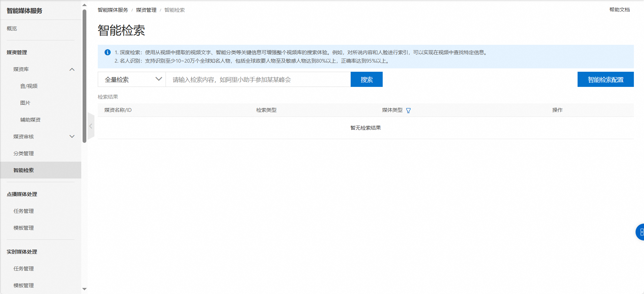Viewport: 644px width, 294px height.
Task: Click the 检索类型 column header
Action: pos(266,110)
